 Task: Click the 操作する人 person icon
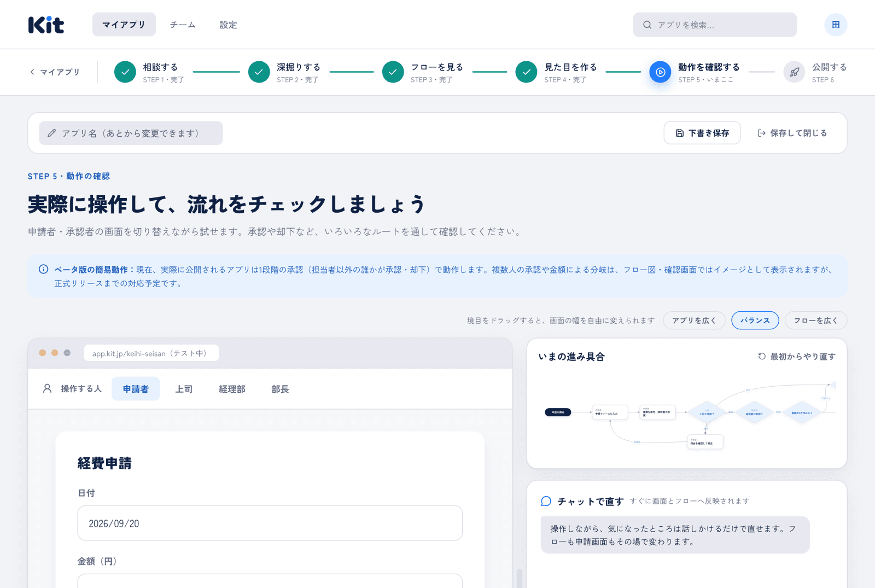point(48,388)
